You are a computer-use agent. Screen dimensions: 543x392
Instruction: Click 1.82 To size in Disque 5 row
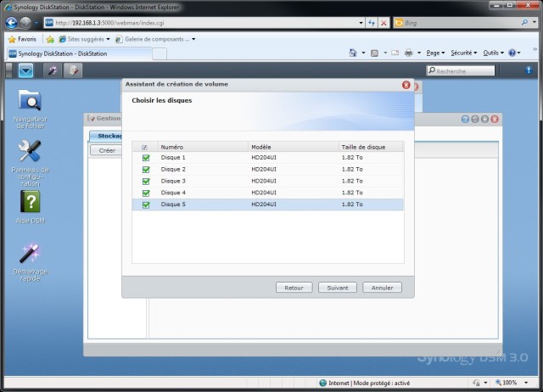click(352, 204)
